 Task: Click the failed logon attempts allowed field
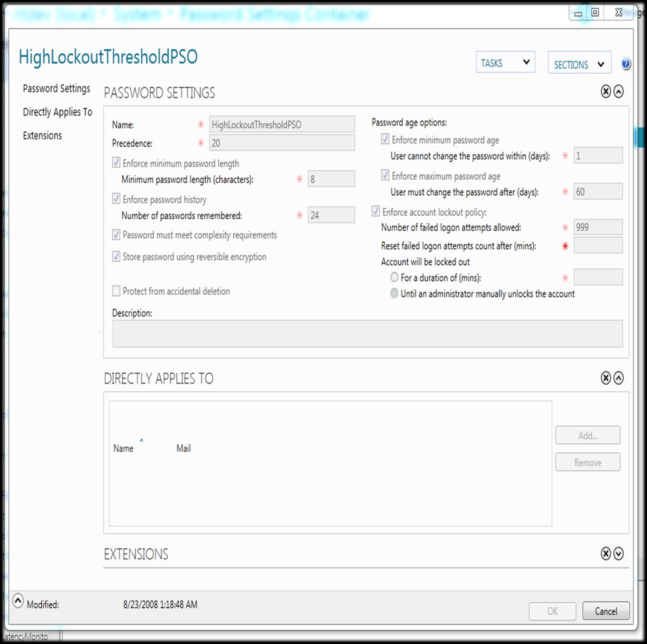click(x=598, y=227)
